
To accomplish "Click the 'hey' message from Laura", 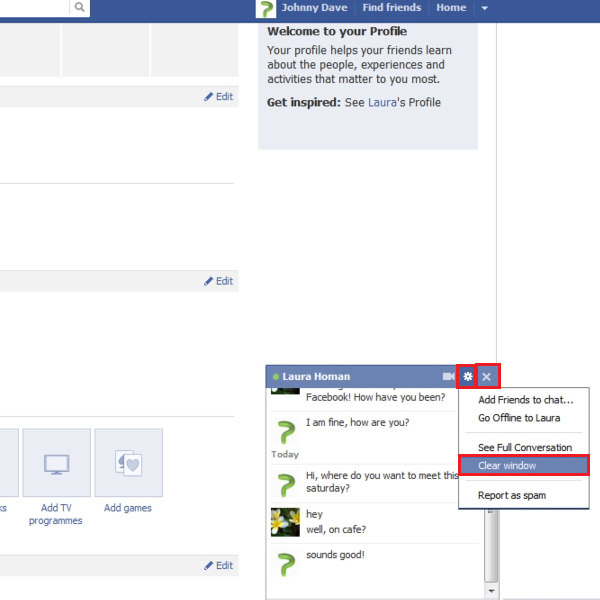I will (x=314, y=514).
